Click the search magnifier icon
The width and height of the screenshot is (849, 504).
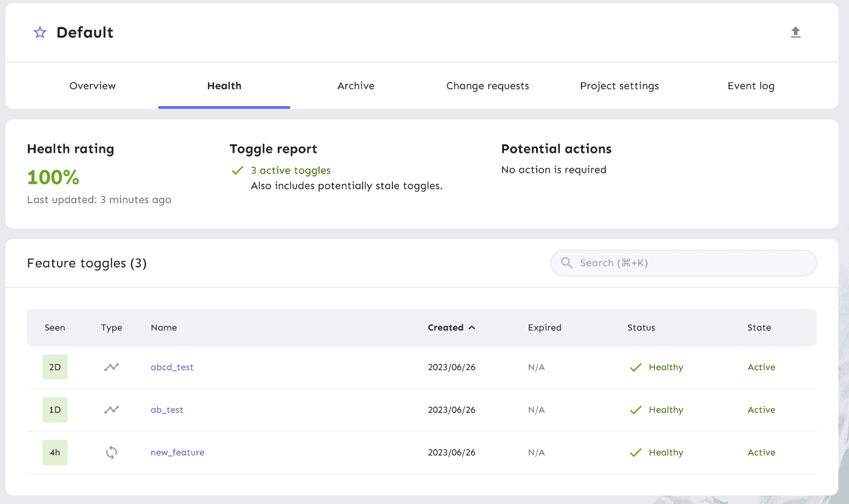coord(567,263)
